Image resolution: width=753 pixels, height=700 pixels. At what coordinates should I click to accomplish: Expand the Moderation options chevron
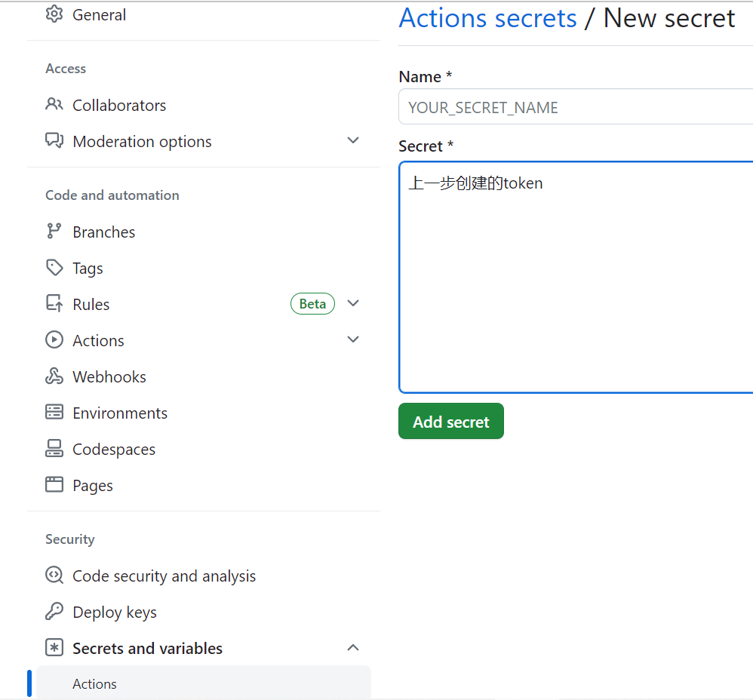tap(353, 140)
